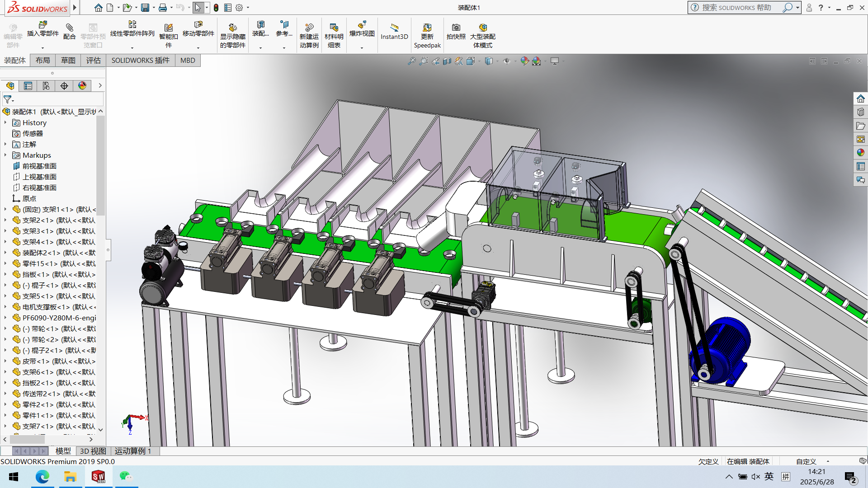Open the ConfigurationManager tab icon
Screen dimensions: 868x488
46,86
